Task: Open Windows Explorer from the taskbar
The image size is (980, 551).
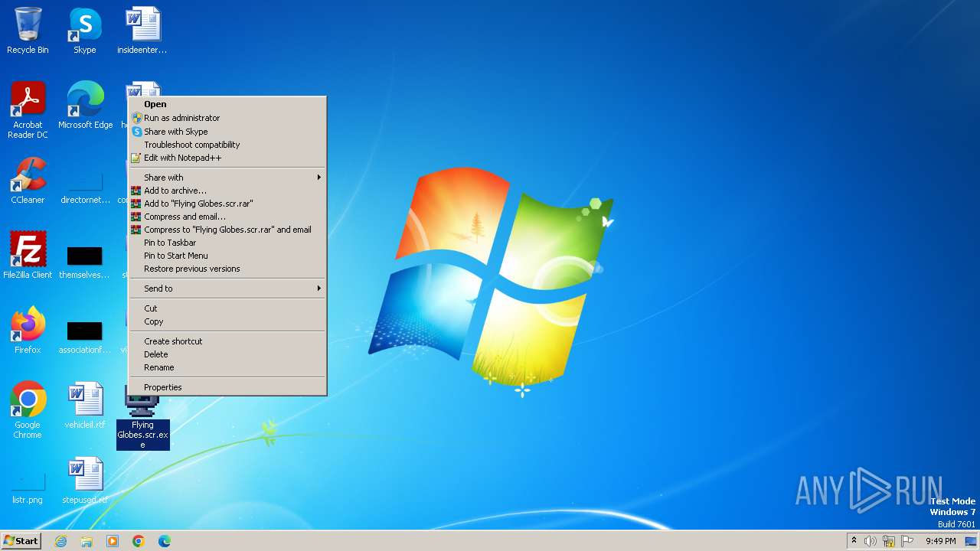Action: pyautogui.click(x=87, y=541)
